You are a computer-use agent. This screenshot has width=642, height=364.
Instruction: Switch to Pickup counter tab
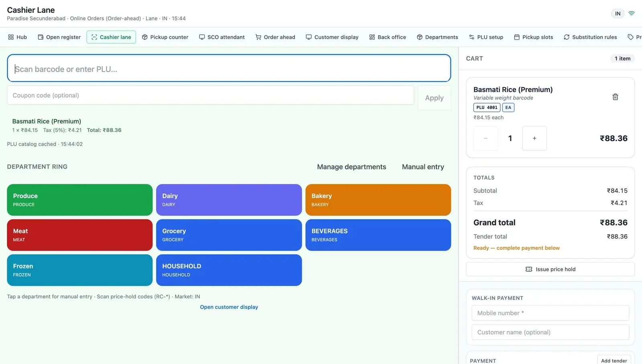coord(165,37)
